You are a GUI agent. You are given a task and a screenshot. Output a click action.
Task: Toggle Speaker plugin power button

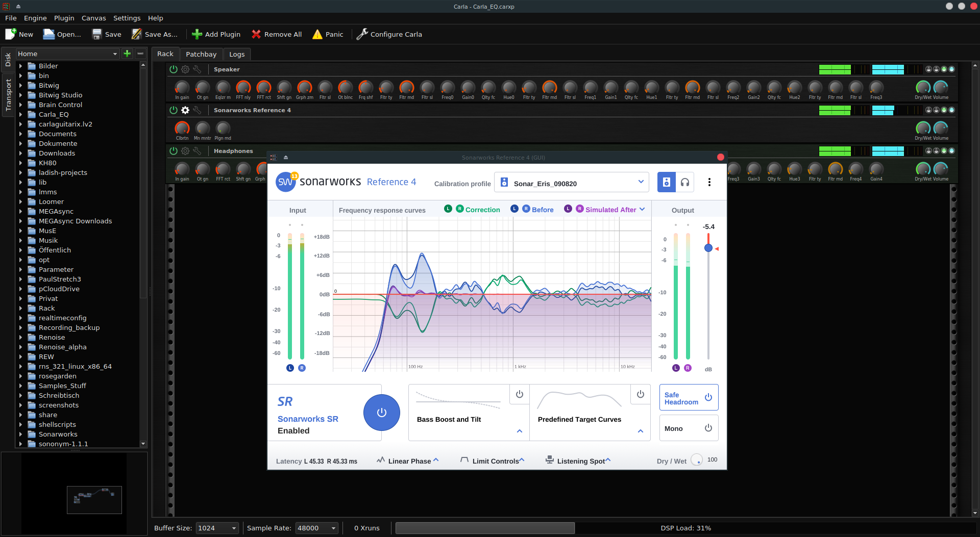point(174,69)
